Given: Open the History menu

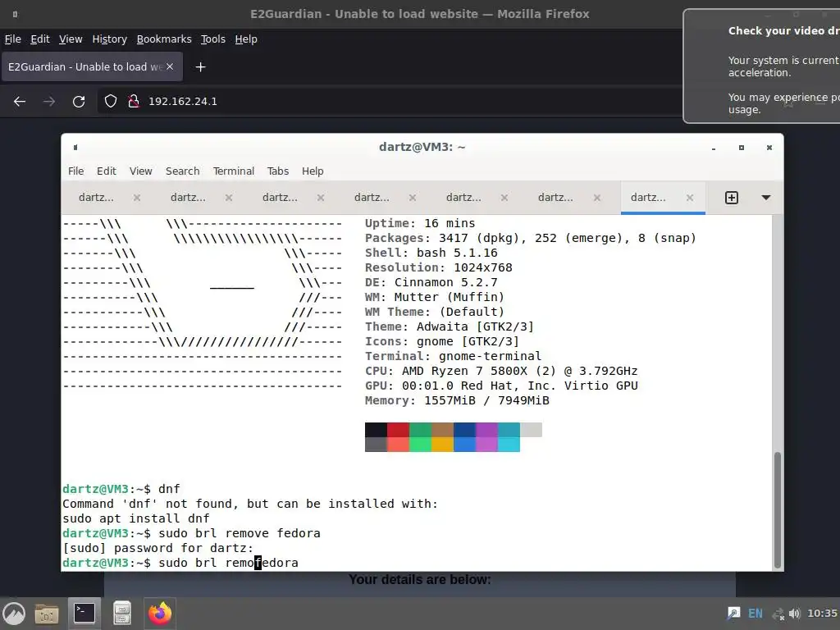Looking at the screenshot, I should tap(109, 39).
